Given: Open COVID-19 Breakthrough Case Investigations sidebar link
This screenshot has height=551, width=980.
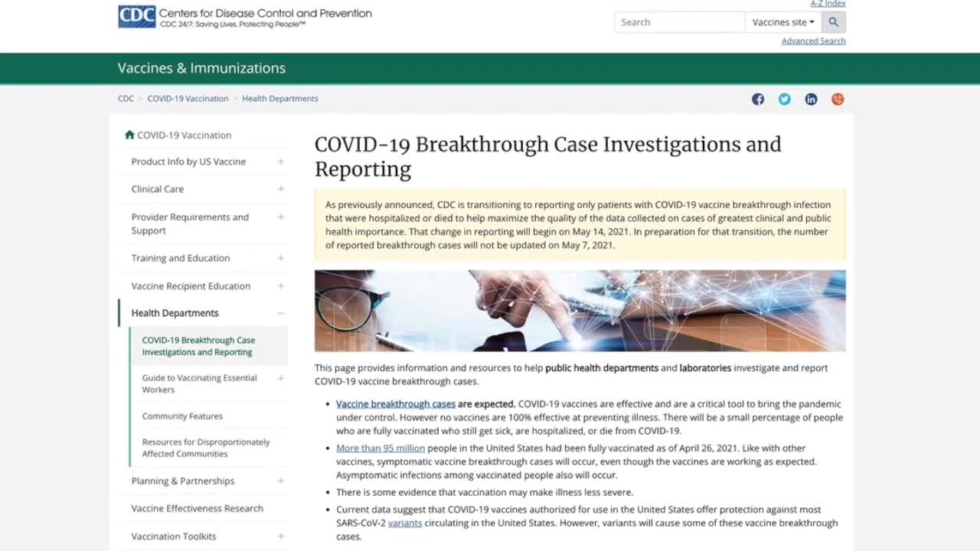Looking at the screenshot, I should click(198, 346).
